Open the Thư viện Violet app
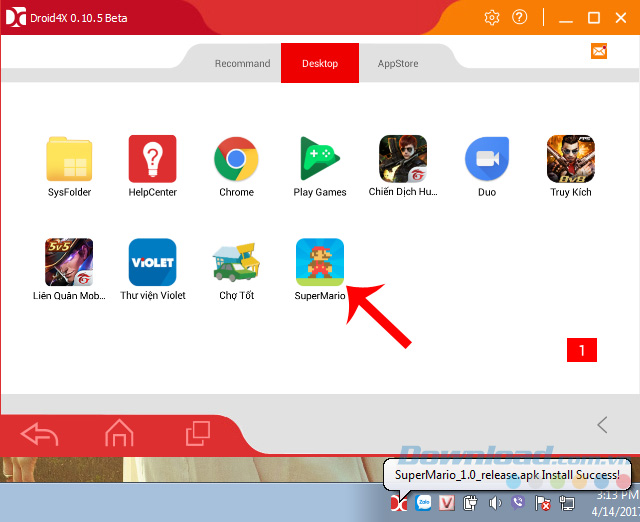The height and width of the screenshot is (522, 640). pos(152,262)
